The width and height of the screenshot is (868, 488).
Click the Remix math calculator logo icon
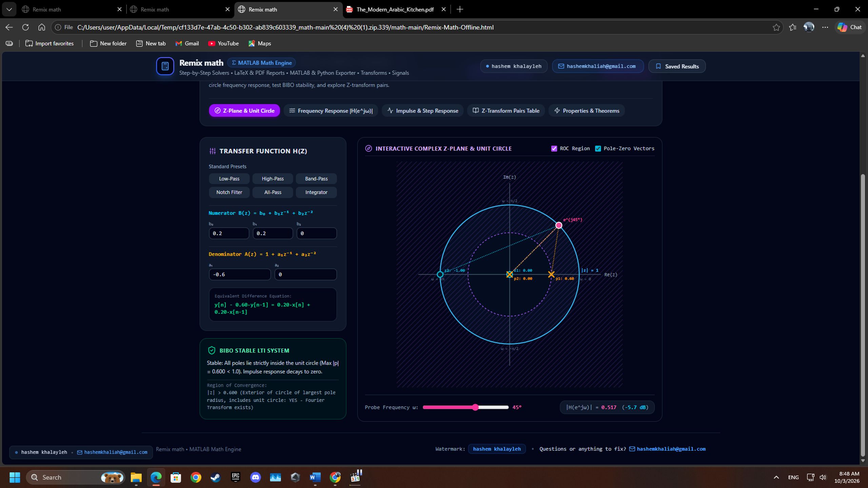(x=165, y=66)
